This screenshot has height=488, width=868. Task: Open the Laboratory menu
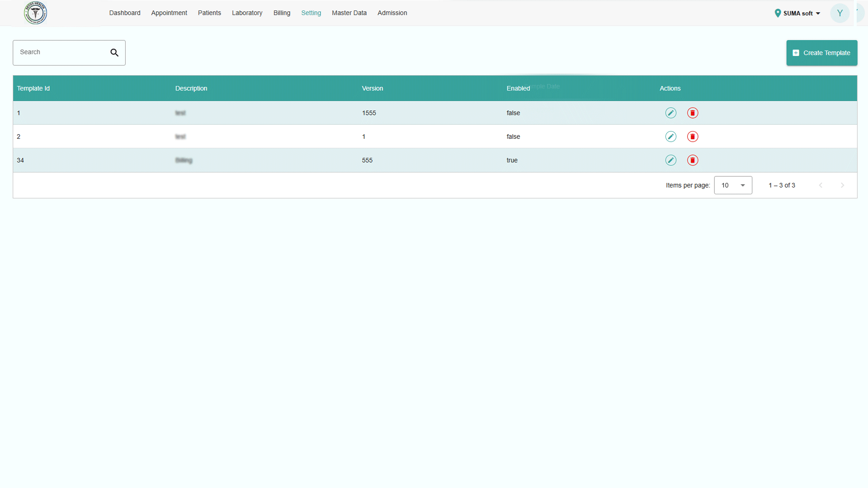point(247,13)
